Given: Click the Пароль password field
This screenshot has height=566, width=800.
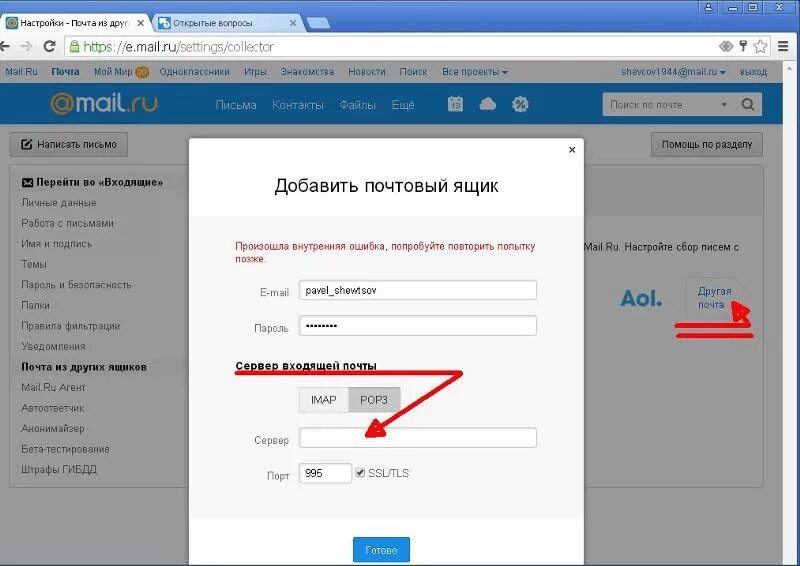Looking at the screenshot, I should tap(417, 326).
